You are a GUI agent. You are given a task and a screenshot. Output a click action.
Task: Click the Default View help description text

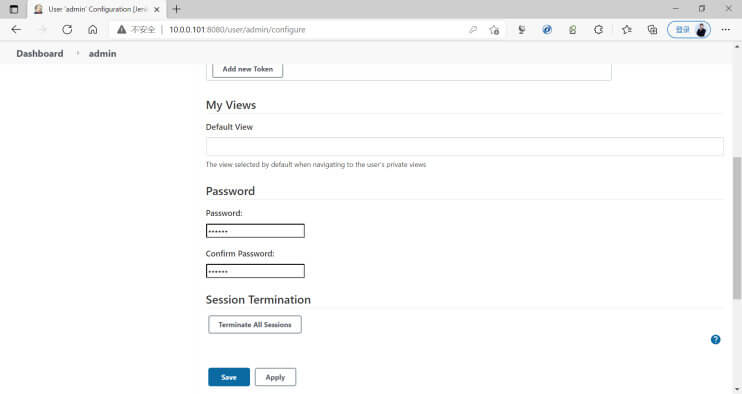tap(316, 165)
